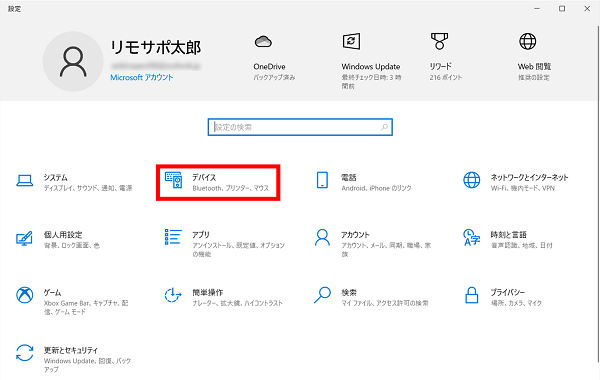The width and height of the screenshot is (600, 380).
Task: Click the ネットワークとインターネット title
Action: click(x=530, y=177)
